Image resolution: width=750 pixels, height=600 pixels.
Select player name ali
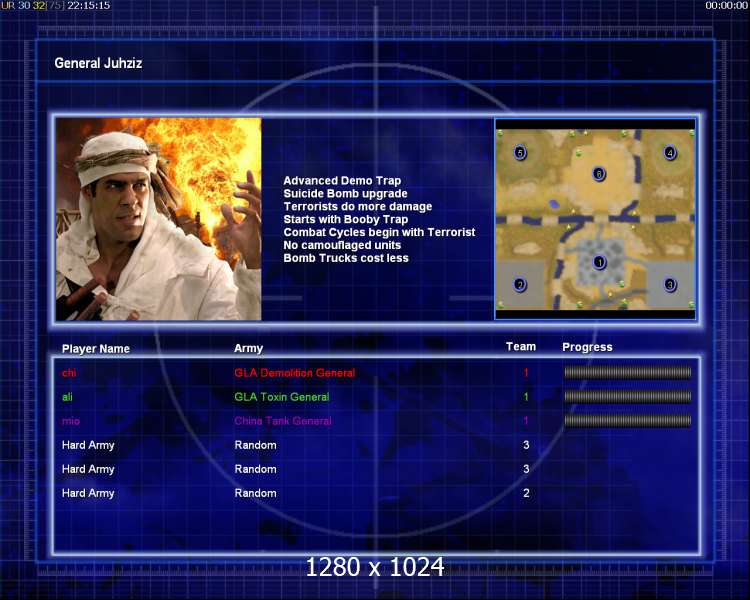click(x=67, y=397)
